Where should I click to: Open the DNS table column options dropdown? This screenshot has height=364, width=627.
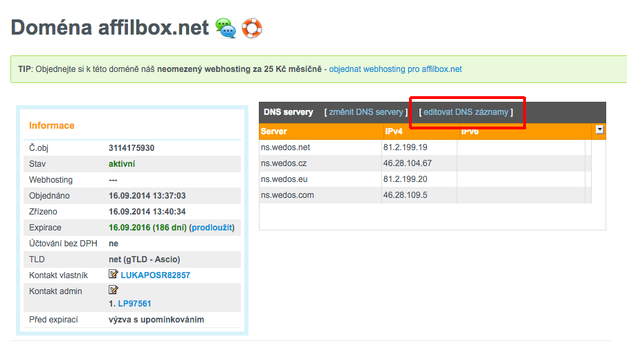pyautogui.click(x=599, y=129)
